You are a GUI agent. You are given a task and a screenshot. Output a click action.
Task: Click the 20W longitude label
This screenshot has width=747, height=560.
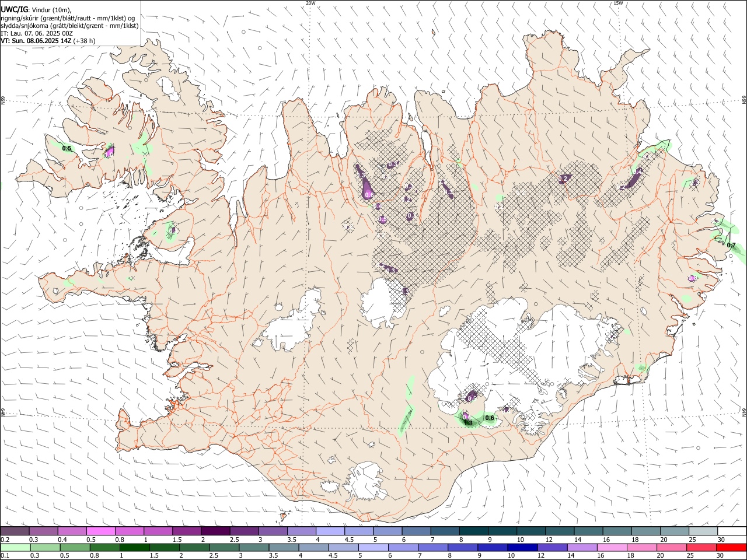coord(311,3)
